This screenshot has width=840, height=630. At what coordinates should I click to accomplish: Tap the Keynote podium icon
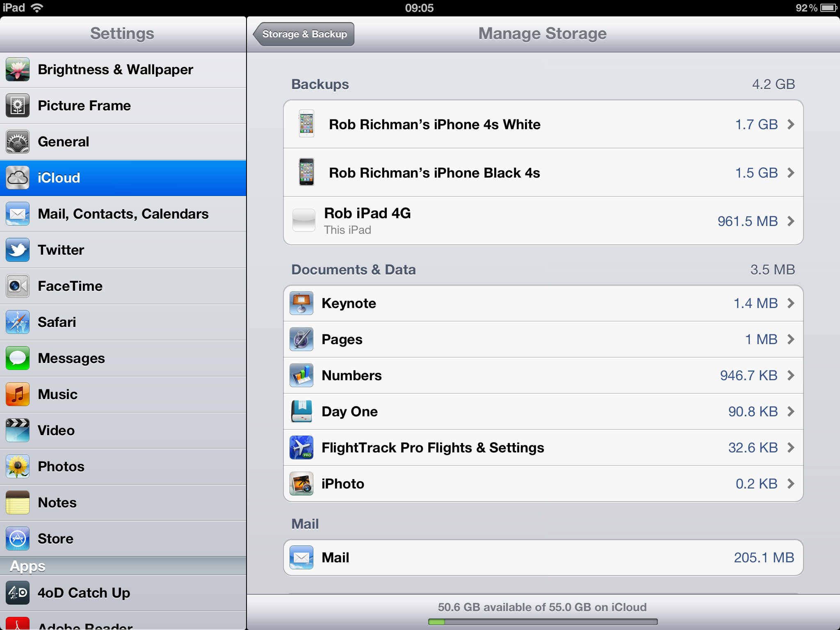tap(301, 303)
